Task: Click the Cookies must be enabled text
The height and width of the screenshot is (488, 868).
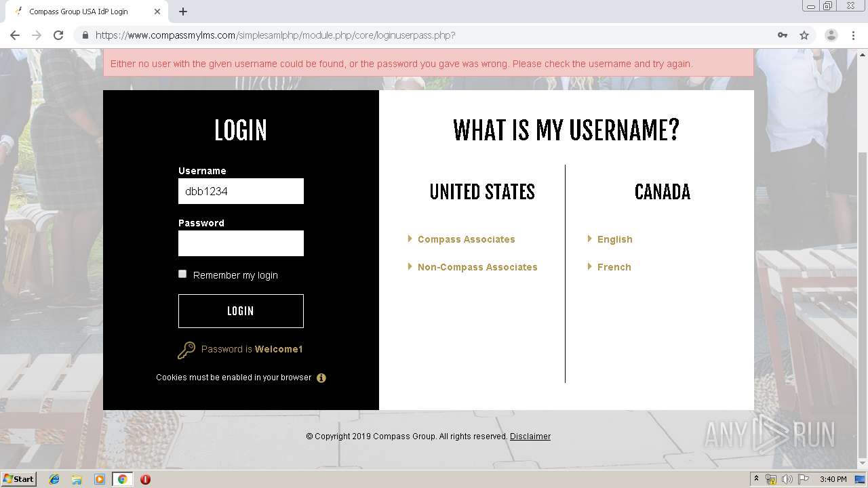Action: click(234, 378)
